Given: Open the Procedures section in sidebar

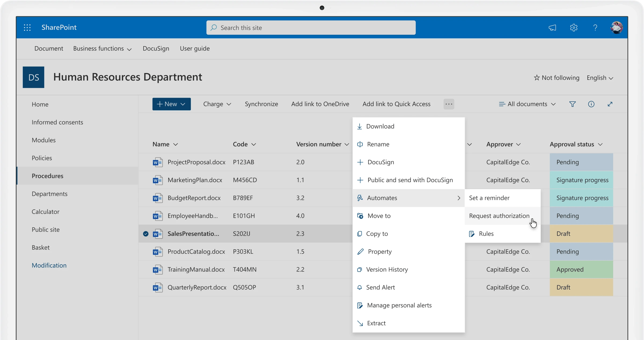Looking at the screenshot, I should coord(47,176).
